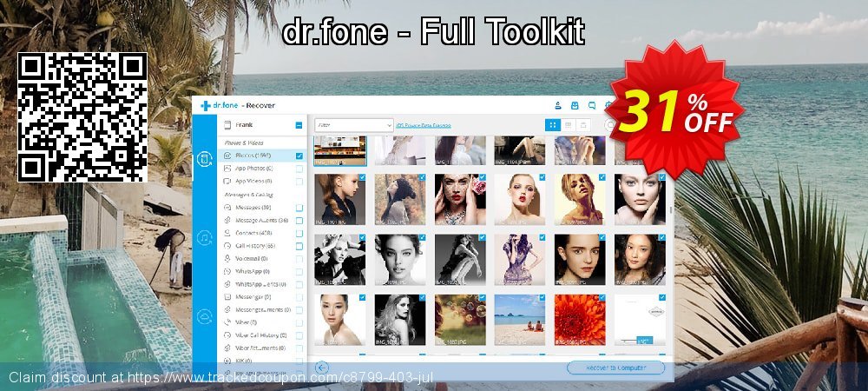Image resolution: width=868 pixels, height=391 pixels.
Task: Switch to grid thumbnail view
Action: click(552, 125)
